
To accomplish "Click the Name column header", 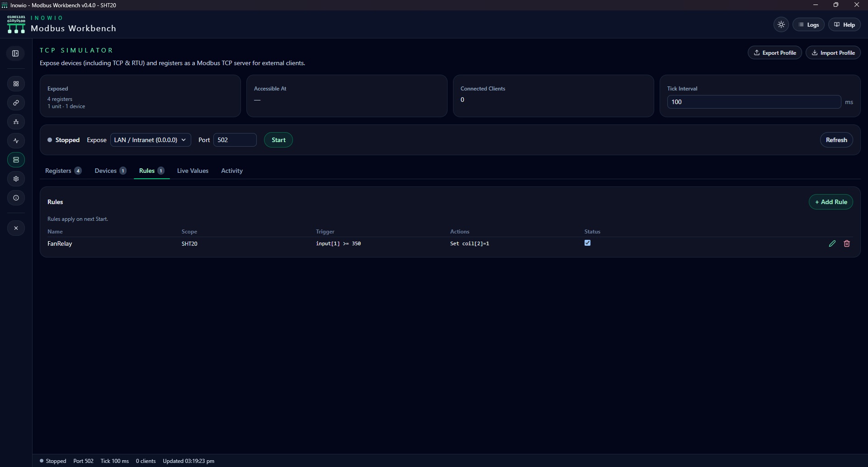I will pos(55,232).
